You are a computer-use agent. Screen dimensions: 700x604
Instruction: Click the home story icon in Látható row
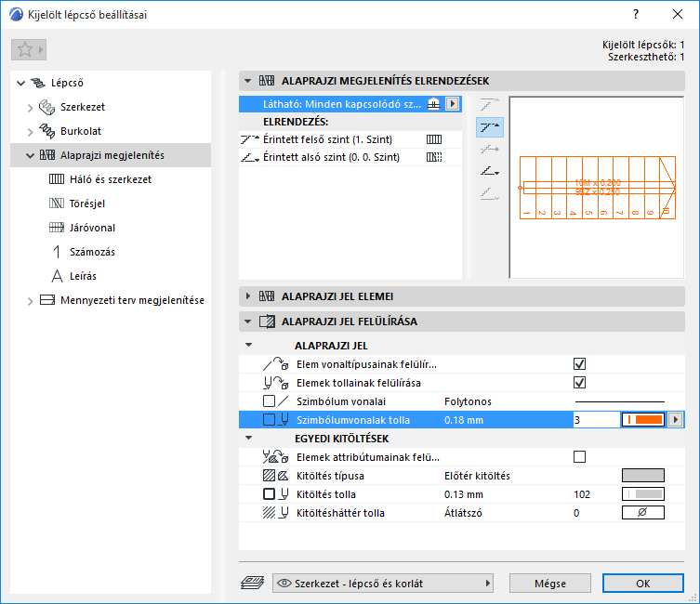[433, 104]
